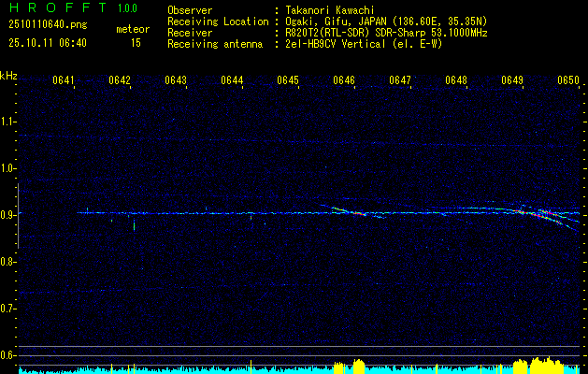Click the 0645 time axis marker

pos(288,80)
